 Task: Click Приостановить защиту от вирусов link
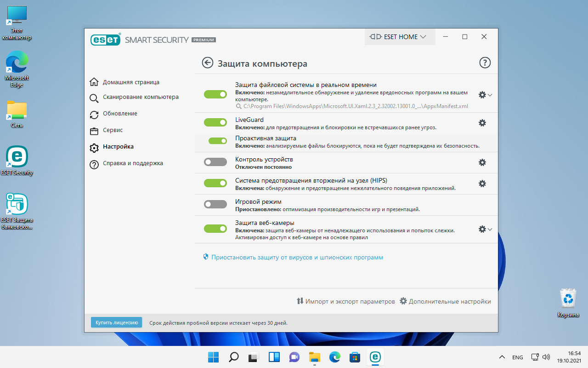(x=296, y=257)
